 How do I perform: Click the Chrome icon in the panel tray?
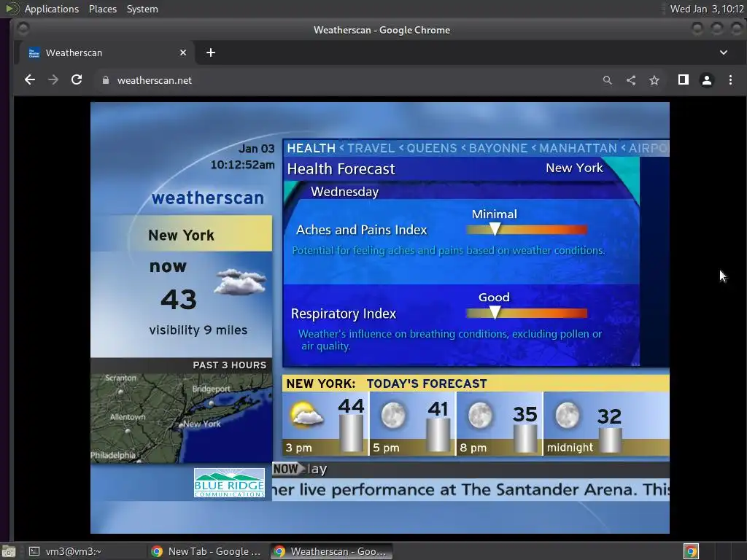(691, 551)
